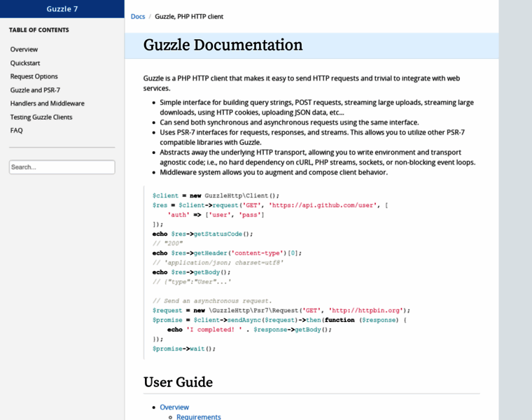
Task: Open the Guzzle 7 header link
Action: pos(62,9)
